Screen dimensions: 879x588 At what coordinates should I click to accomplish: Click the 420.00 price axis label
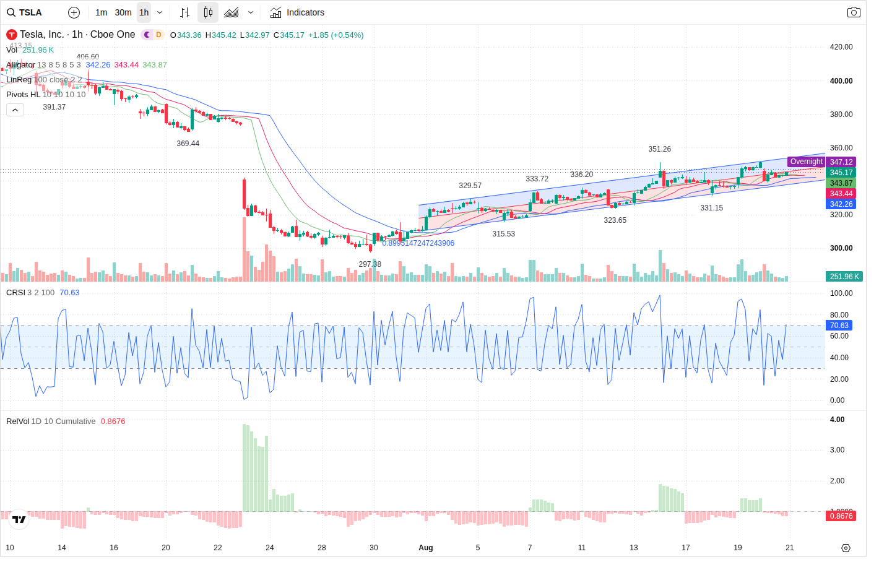841,47
